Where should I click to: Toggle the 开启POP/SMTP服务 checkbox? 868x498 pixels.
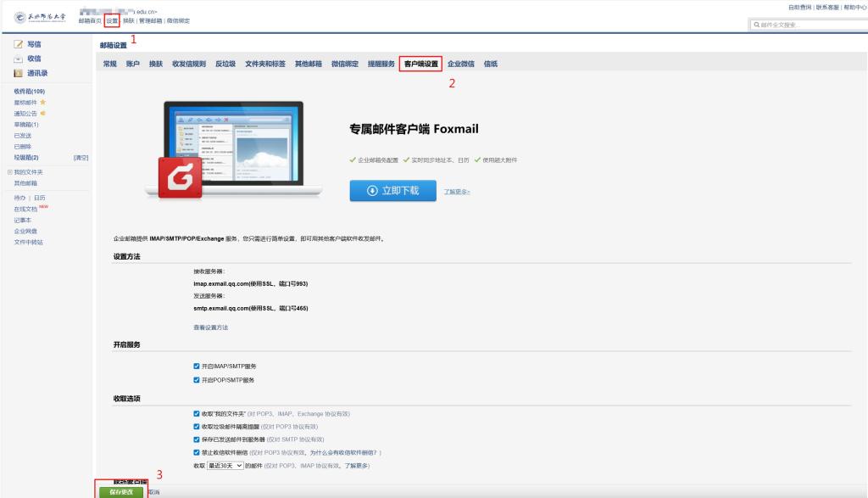(197, 380)
